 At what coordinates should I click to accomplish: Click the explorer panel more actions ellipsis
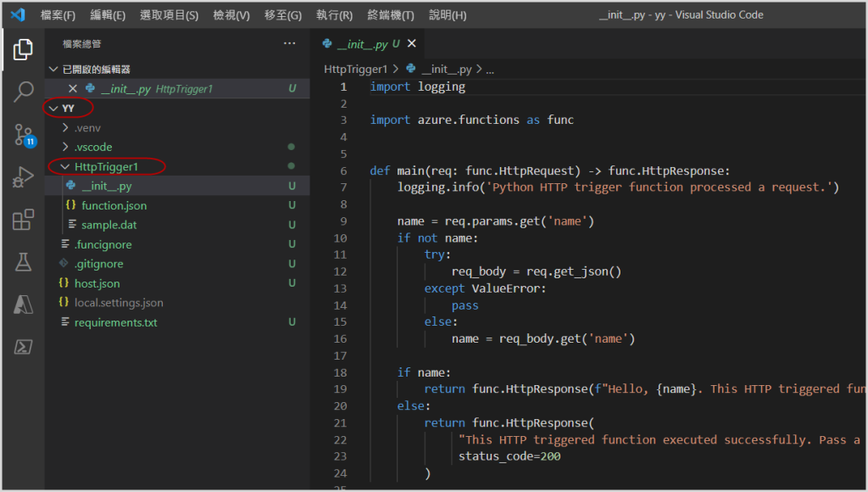pyautogui.click(x=290, y=43)
